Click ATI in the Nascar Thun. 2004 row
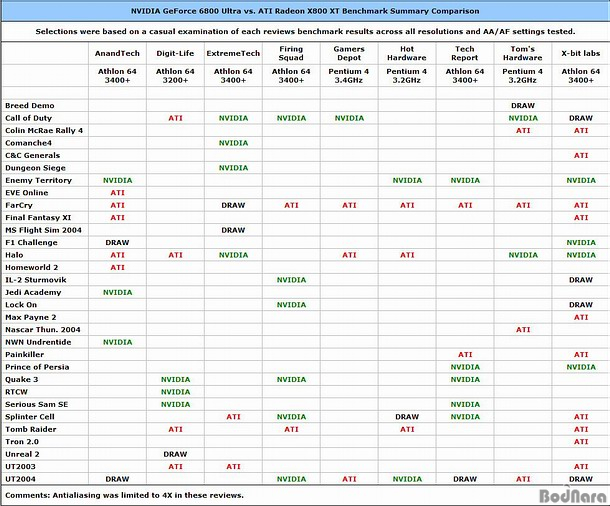The height and width of the screenshot is (506, 610). point(523,329)
